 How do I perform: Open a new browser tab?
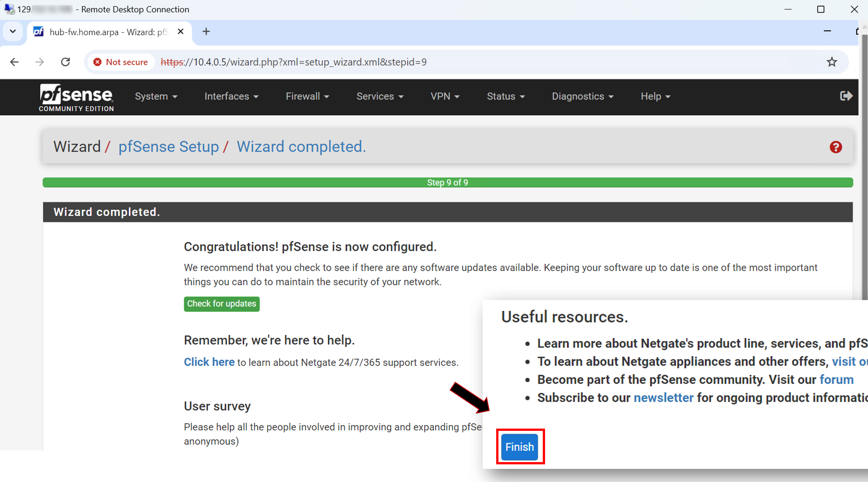206,32
